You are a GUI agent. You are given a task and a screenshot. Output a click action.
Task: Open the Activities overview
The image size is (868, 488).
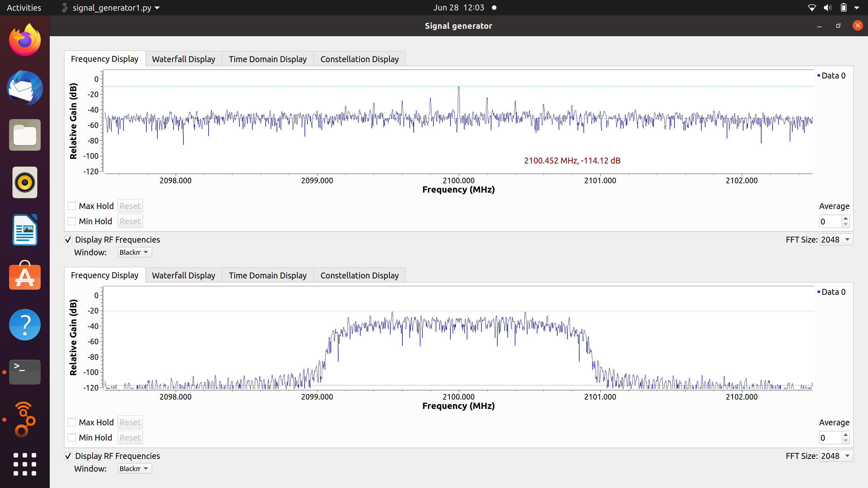pos(24,8)
